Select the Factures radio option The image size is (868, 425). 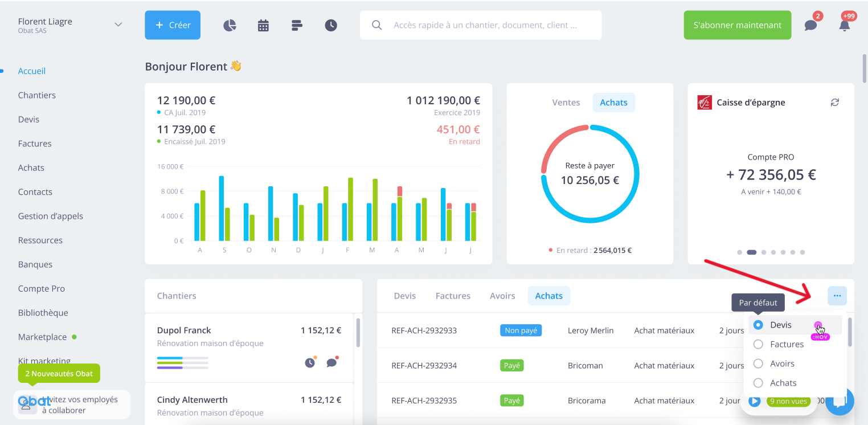point(758,344)
